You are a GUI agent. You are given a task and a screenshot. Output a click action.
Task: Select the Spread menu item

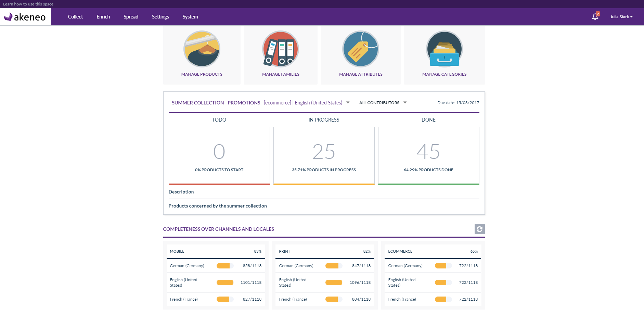pyautogui.click(x=131, y=17)
